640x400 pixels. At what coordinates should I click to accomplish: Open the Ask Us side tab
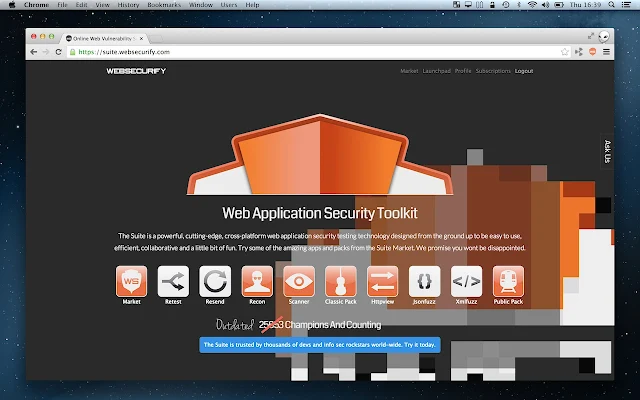click(x=607, y=151)
